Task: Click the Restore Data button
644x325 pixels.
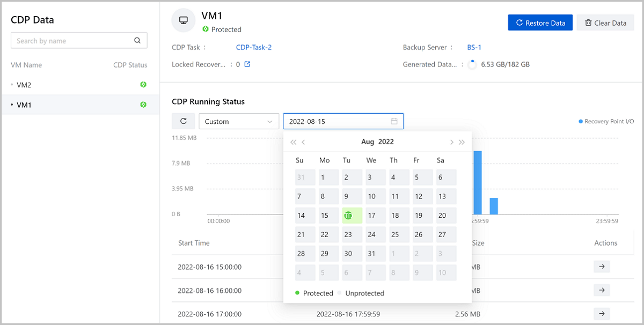Action: pos(540,23)
